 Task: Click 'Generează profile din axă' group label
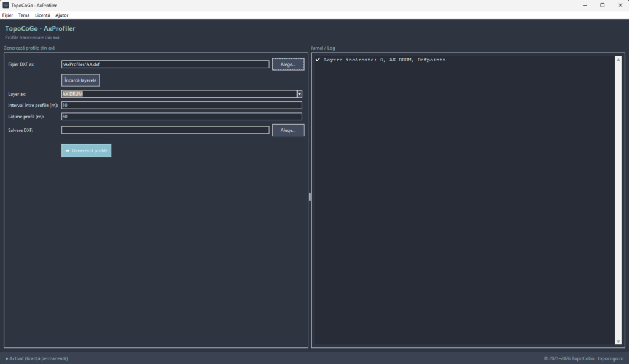[29, 48]
